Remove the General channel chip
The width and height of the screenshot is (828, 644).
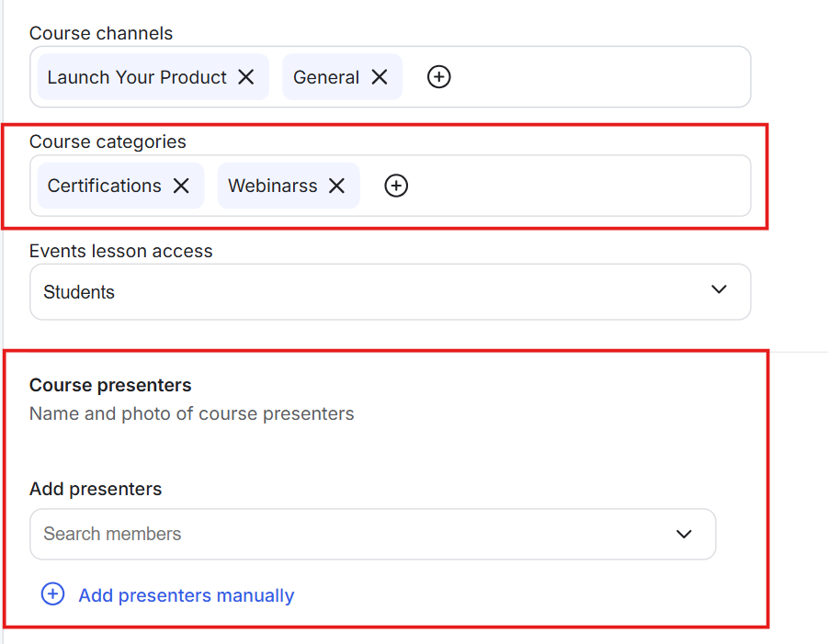pos(380,77)
